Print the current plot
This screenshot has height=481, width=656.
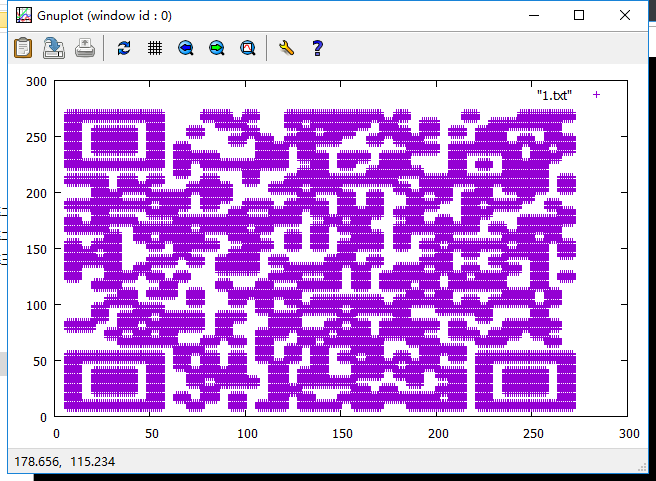pos(85,47)
